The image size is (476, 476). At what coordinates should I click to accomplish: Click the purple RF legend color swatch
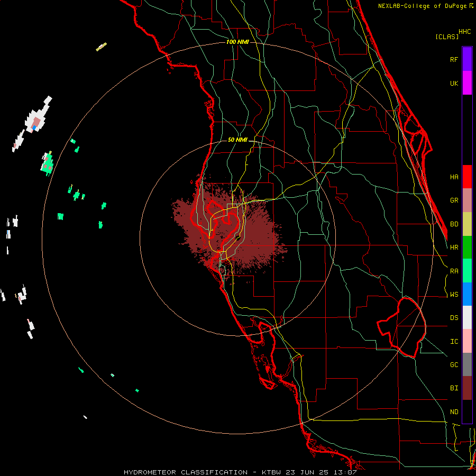coord(467,59)
